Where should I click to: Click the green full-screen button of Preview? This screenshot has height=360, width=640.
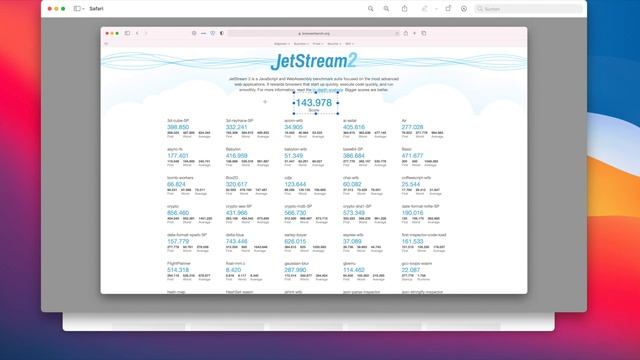[x=63, y=9]
